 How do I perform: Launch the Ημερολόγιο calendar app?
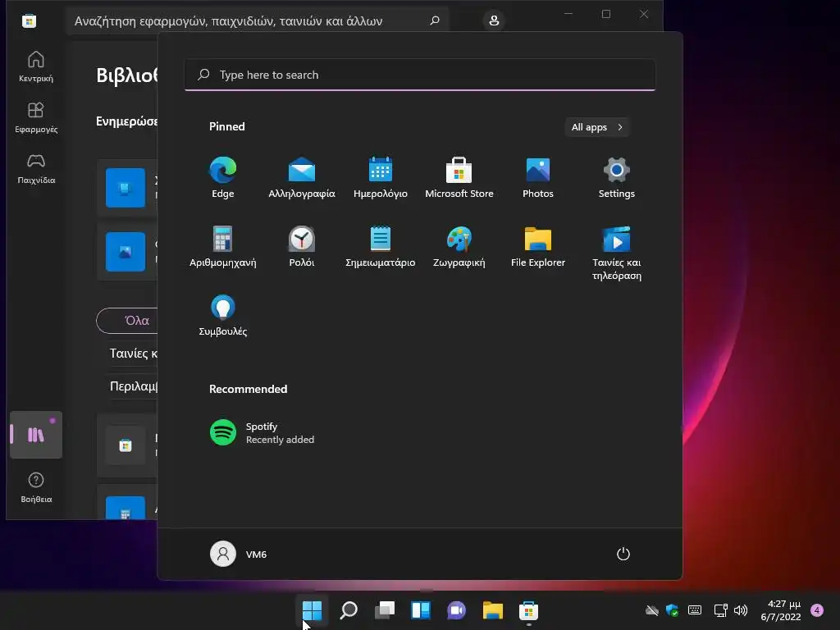[x=381, y=178]
